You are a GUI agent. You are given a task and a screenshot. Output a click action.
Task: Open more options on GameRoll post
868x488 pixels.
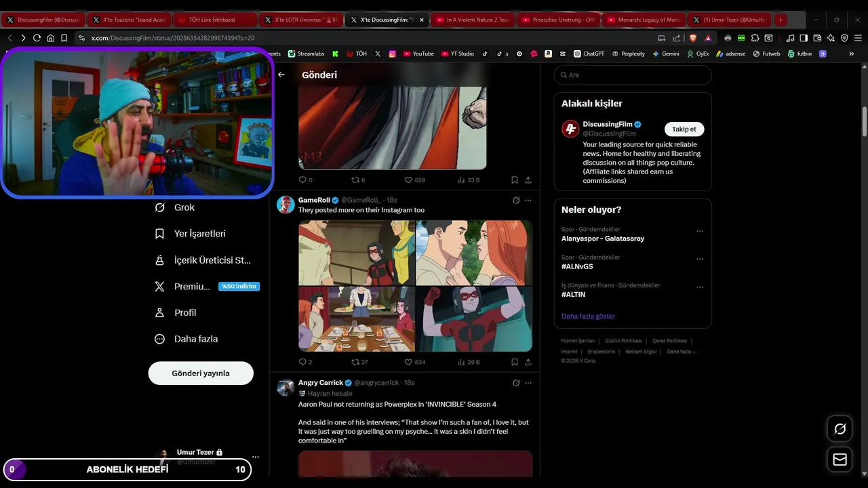(x=528, y=201)
